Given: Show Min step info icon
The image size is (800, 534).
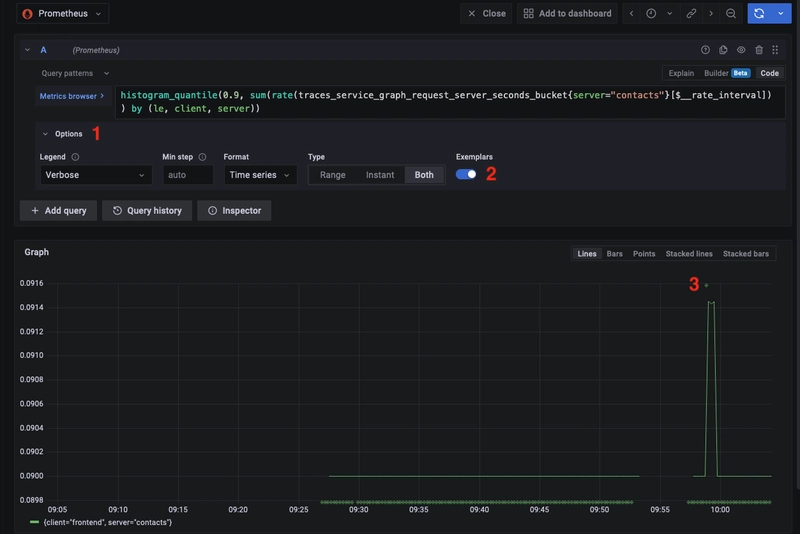Looking at the screenshot, I should point(203,157).
